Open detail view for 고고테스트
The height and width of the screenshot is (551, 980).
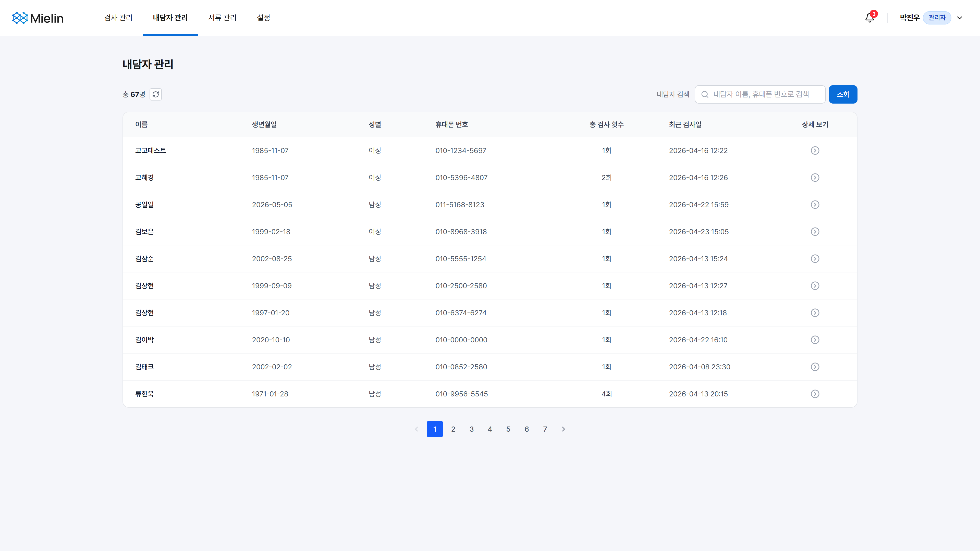[x=815, y=151]
